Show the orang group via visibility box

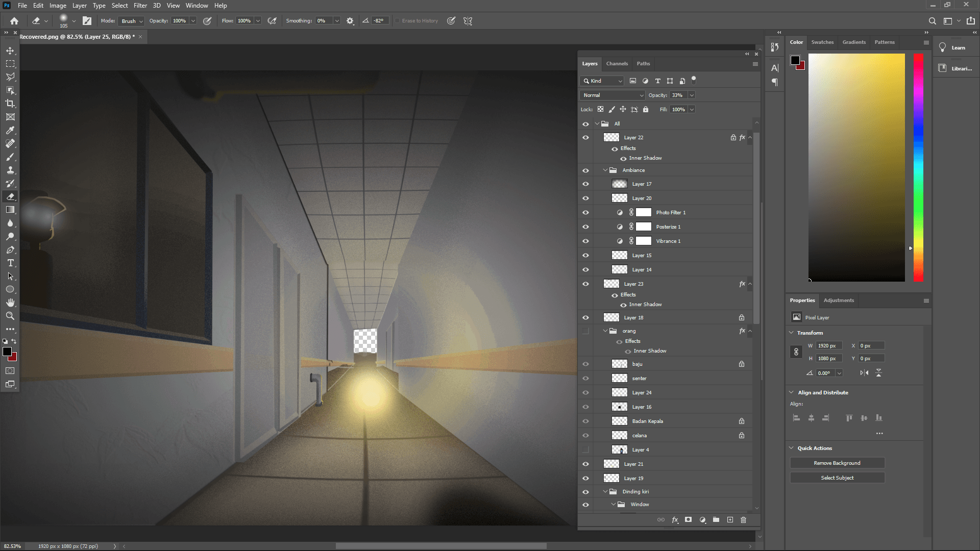click(x=585, y=331)
